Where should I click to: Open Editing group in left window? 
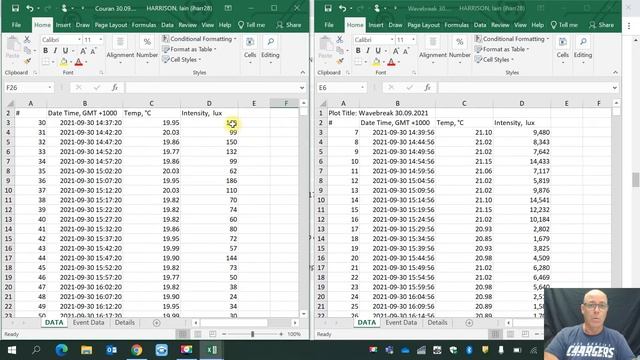(x=270, y=49)
